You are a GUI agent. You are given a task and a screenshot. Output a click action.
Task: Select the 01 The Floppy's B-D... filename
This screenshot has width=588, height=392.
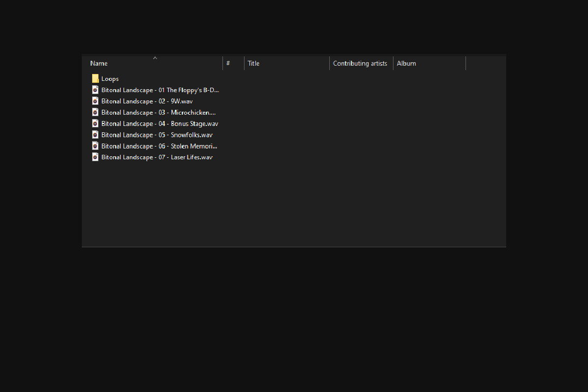pos(160,90)
